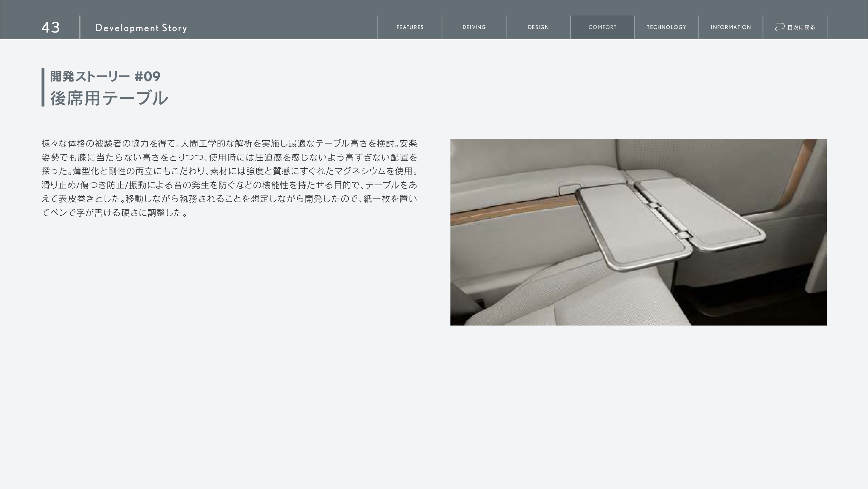Open the FEATURES section tab

click(410, 27)
